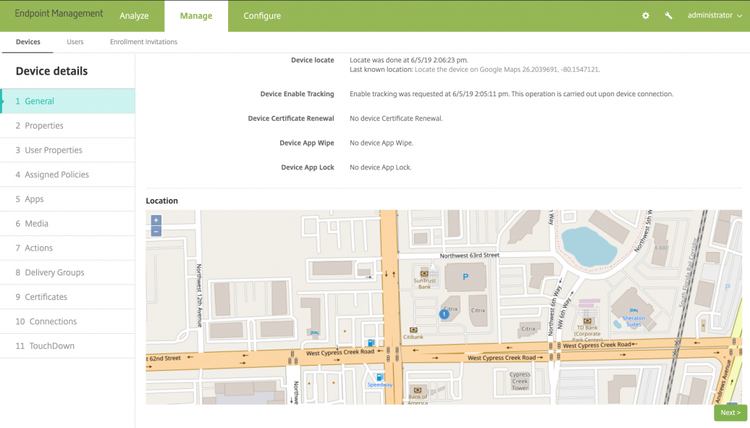
Task: Go to the Properties section
Action: click(67, 126)
